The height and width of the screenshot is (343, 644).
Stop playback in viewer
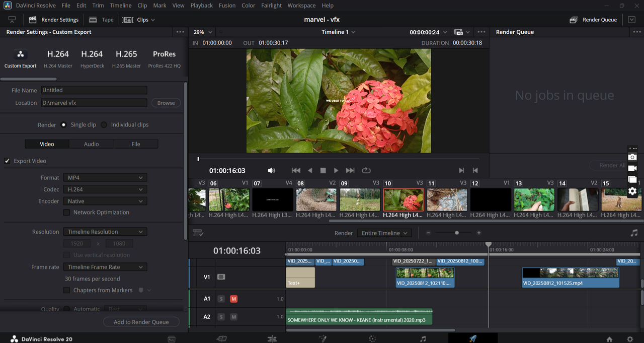pos(323,171)
